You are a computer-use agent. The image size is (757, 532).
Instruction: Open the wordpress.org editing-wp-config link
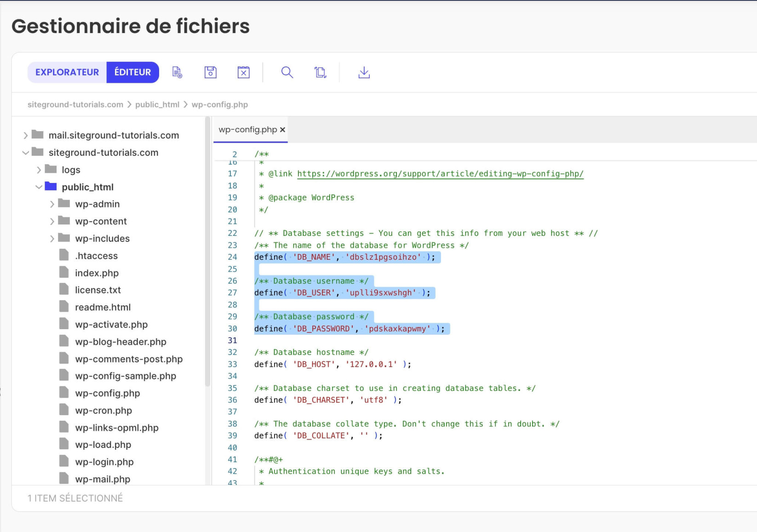point(440,174)
